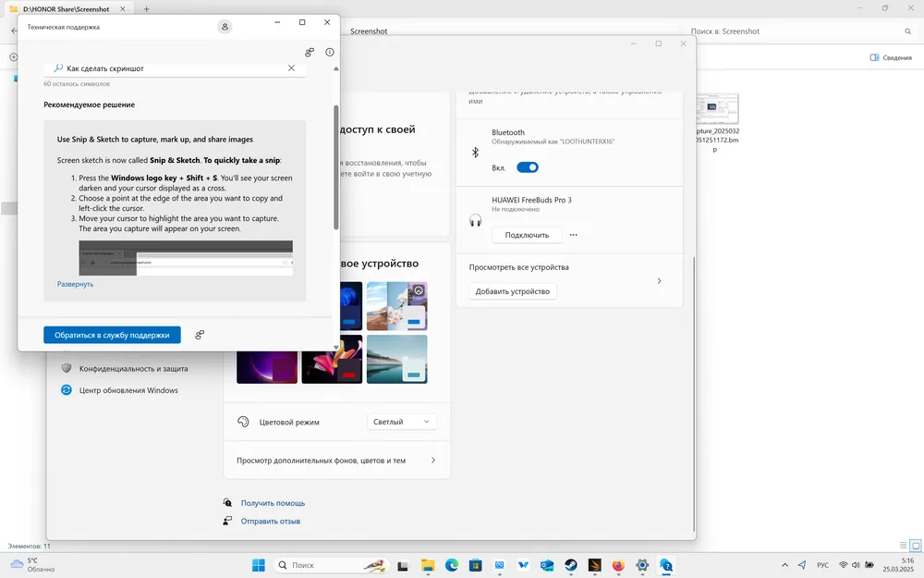Open the Цветовой режим dropdown
Image resolution: width=924 pixels, height=578 pixels.
[402, 422]
